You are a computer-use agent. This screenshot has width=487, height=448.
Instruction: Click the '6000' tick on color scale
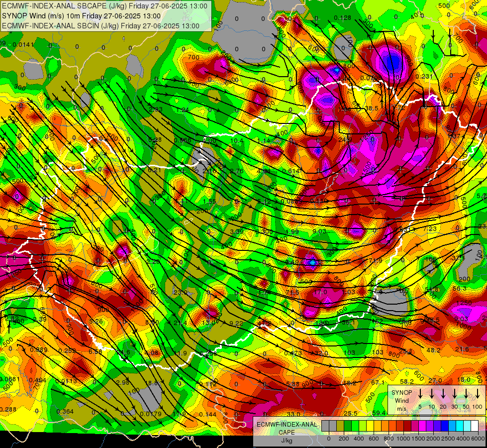click(479, 439)
